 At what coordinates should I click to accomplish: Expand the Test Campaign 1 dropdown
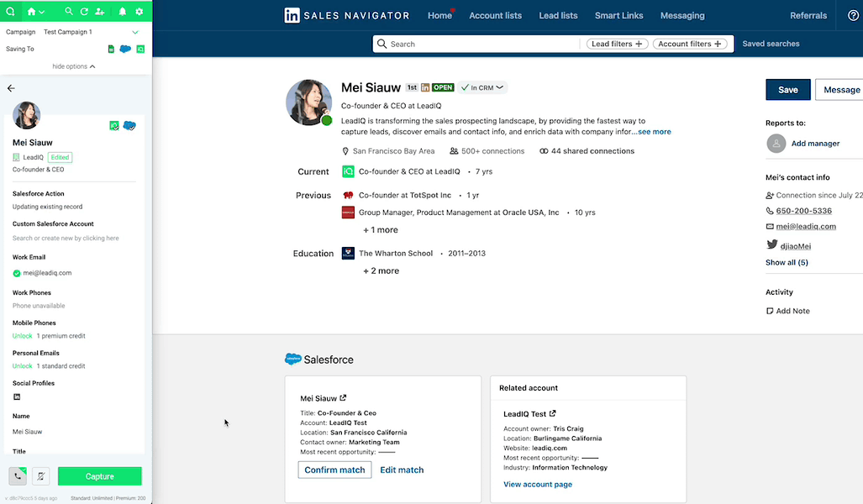point(135,32)
